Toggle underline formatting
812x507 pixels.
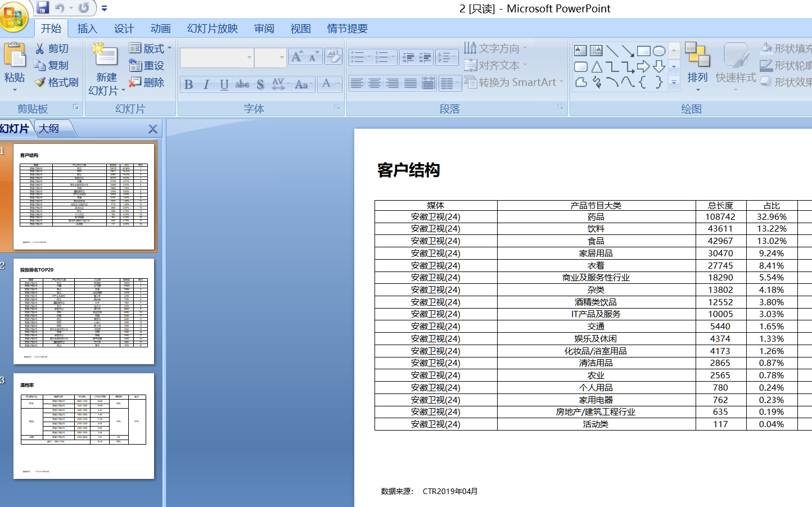(224, 85)
